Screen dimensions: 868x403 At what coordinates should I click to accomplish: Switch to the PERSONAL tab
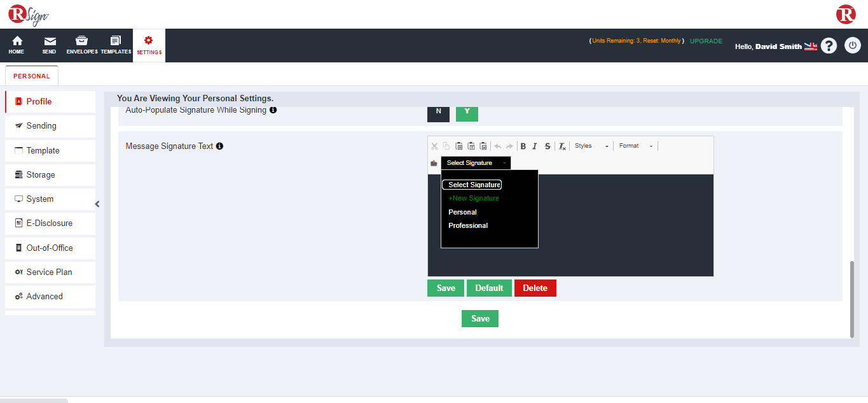(31, 75)
